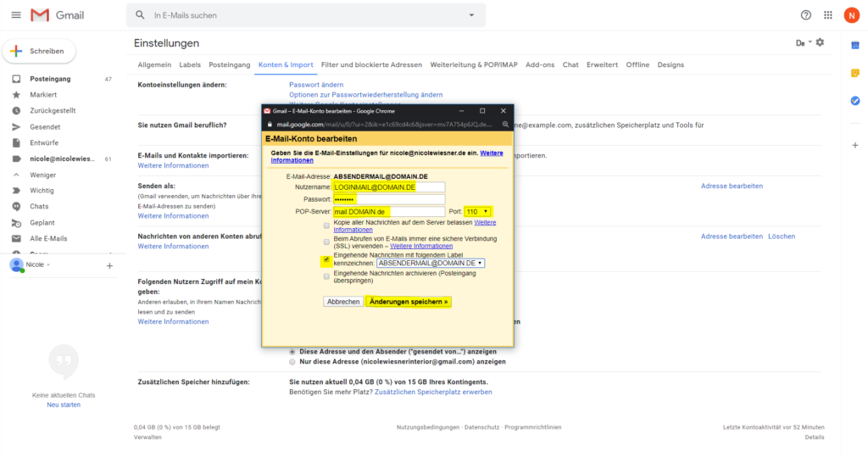Open Google Calendar in side panel
868x456 pixels.
855,43
